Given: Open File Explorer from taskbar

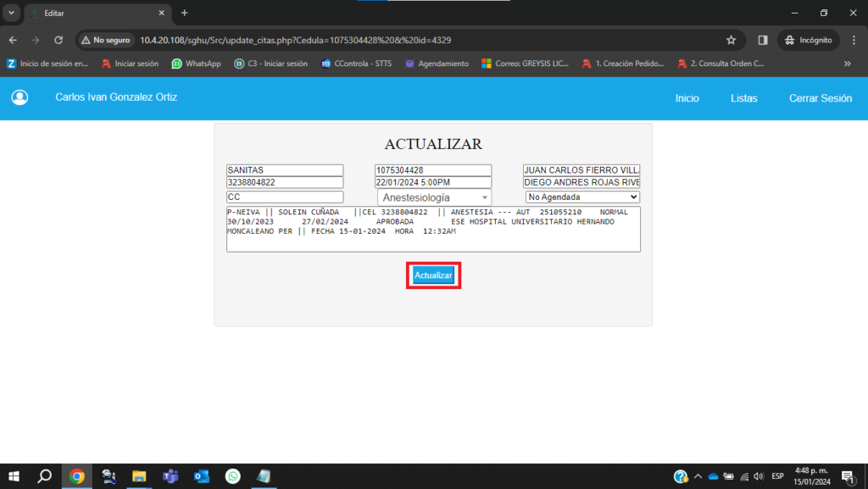Looking at the screenshot, I should 139,476.
